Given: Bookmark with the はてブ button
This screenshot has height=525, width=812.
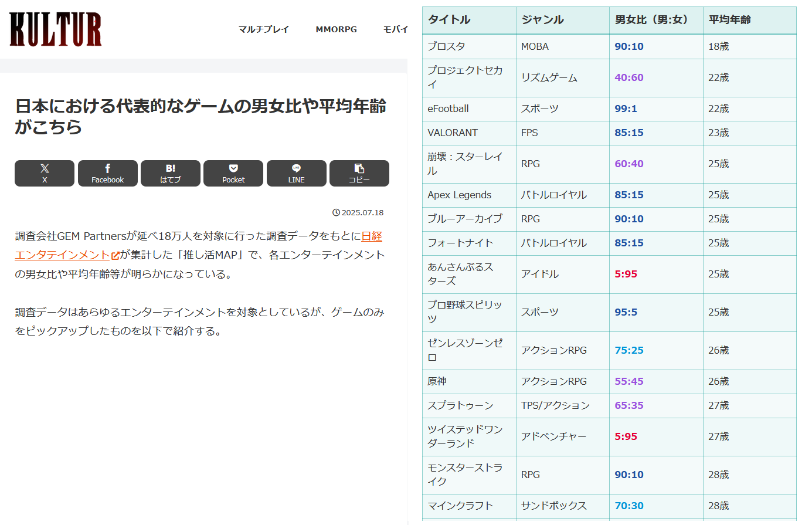Looking at the screenshot, I should point(171,173).
